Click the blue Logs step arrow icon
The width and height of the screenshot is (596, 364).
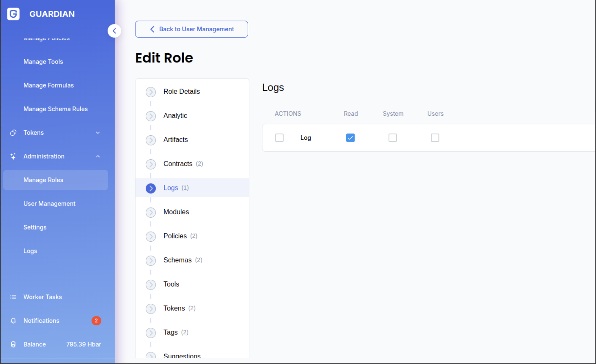pos(151,188)
